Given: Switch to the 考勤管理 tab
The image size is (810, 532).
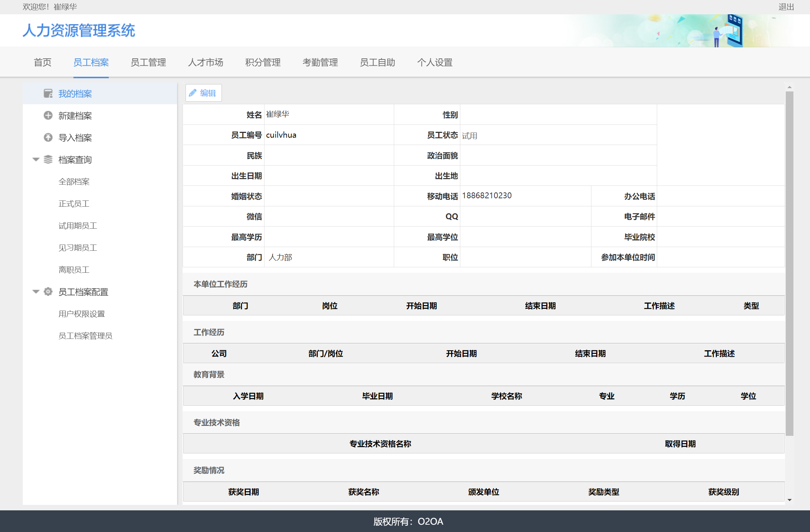Looking at the screenshot, I should (x=320, y=62).
